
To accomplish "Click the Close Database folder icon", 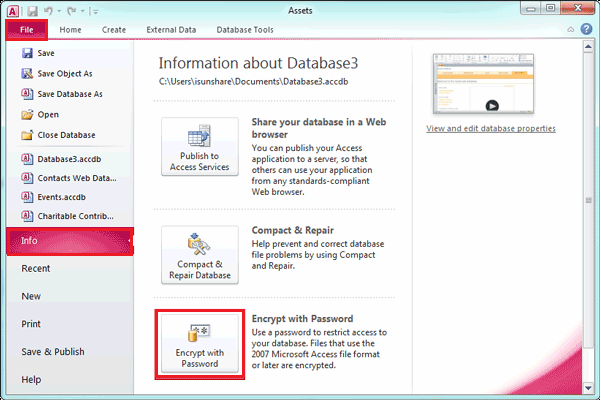I will pos(27,135).
